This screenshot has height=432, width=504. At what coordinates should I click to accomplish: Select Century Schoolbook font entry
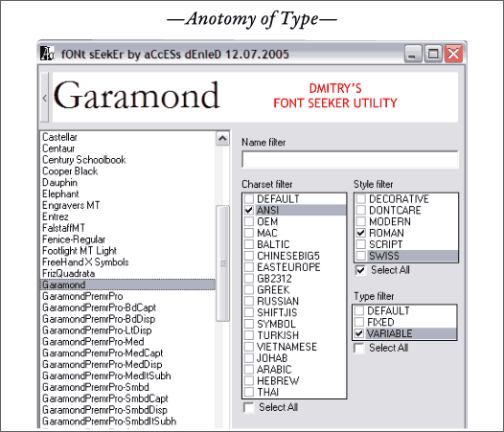[x=84, y=160]
